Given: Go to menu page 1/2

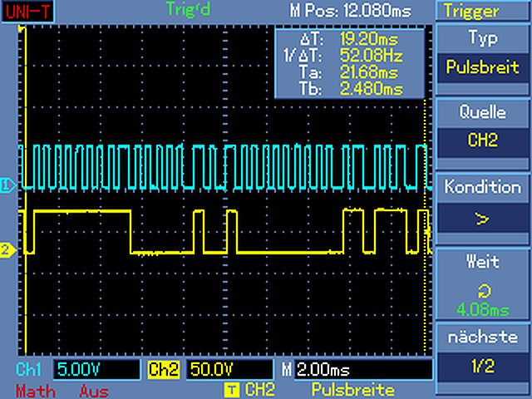Looking at the screenshot, I should coord(482,366).
